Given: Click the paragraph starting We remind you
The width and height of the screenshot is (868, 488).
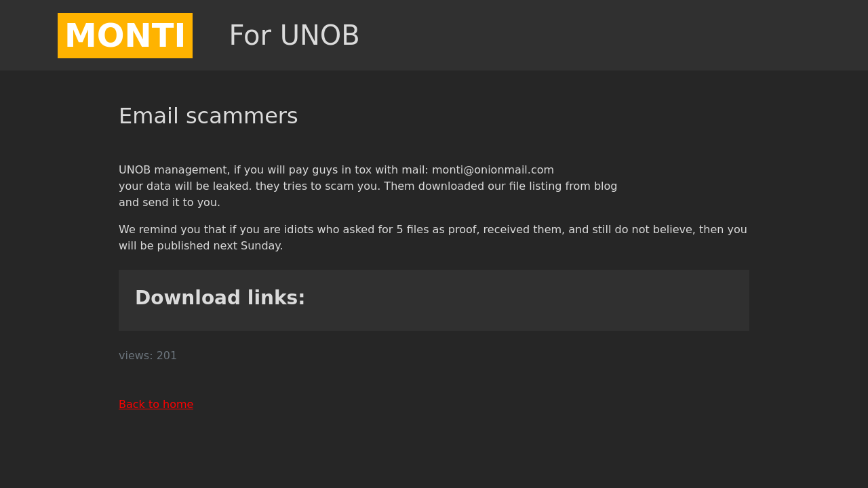Looking at the screenshot, I should pyautogui.click(x=433, y=238).
